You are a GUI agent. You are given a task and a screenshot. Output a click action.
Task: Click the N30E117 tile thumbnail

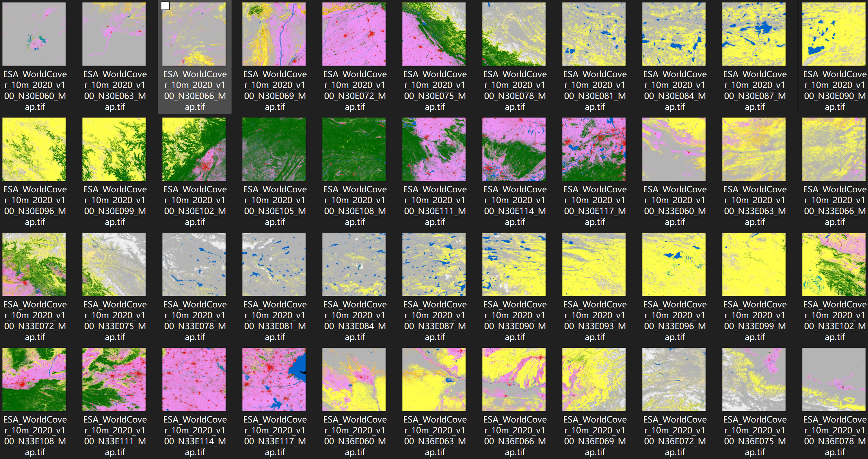coord(594,149)
